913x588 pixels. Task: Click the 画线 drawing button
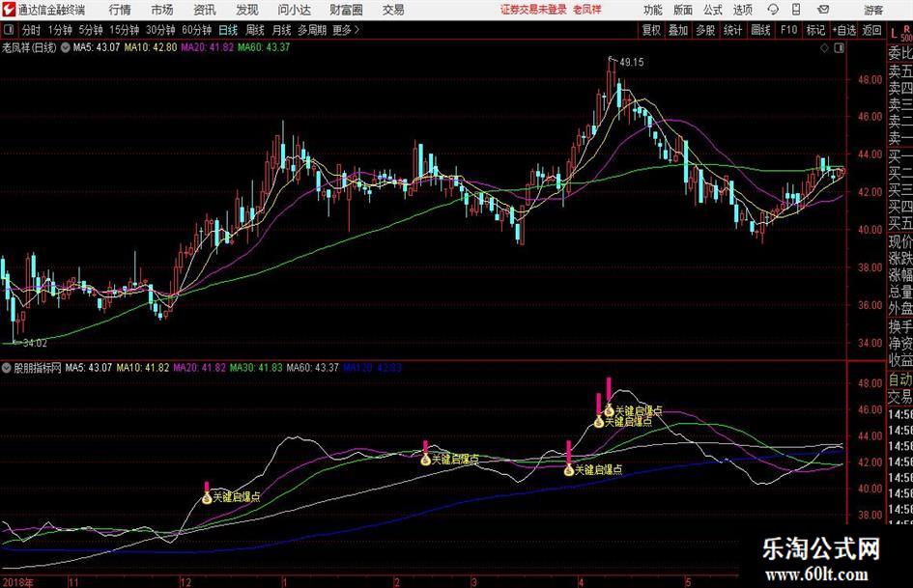click(760, 30)
